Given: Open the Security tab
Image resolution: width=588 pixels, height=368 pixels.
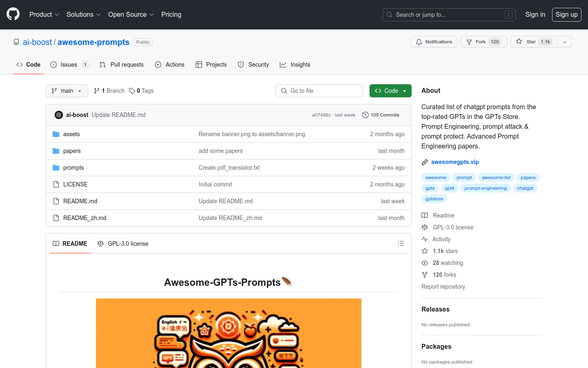Looking at the screenshot, I should coord(253,65).
